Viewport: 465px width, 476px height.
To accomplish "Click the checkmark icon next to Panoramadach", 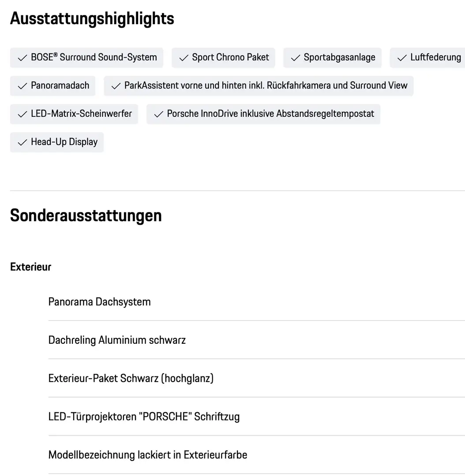I will click(22, 86).
